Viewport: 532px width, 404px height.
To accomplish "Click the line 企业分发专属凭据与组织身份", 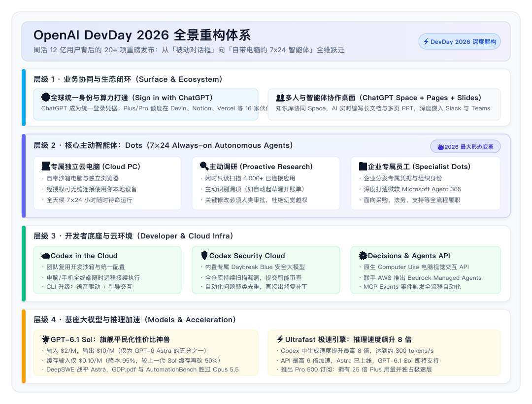I will coord(400,178).
